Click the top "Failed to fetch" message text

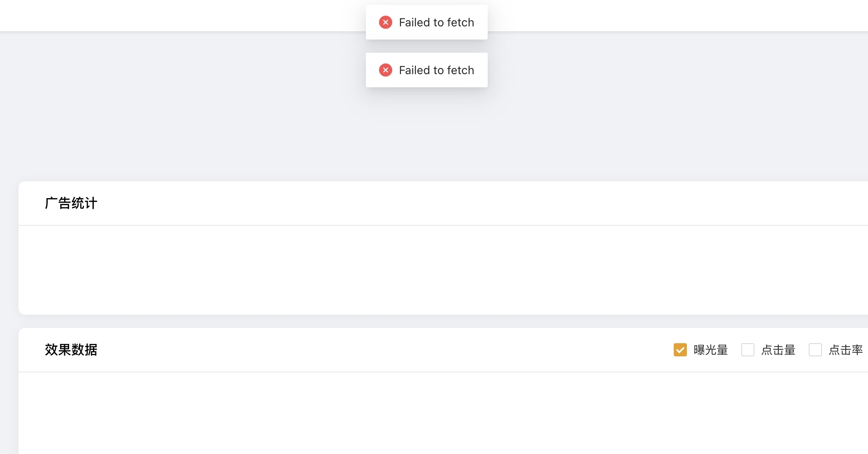436,22
